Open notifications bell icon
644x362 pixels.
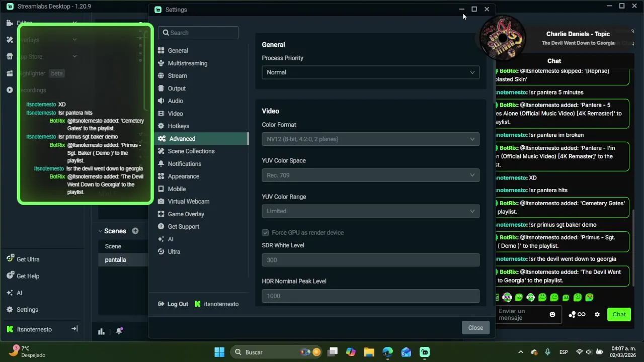point(119,331)
